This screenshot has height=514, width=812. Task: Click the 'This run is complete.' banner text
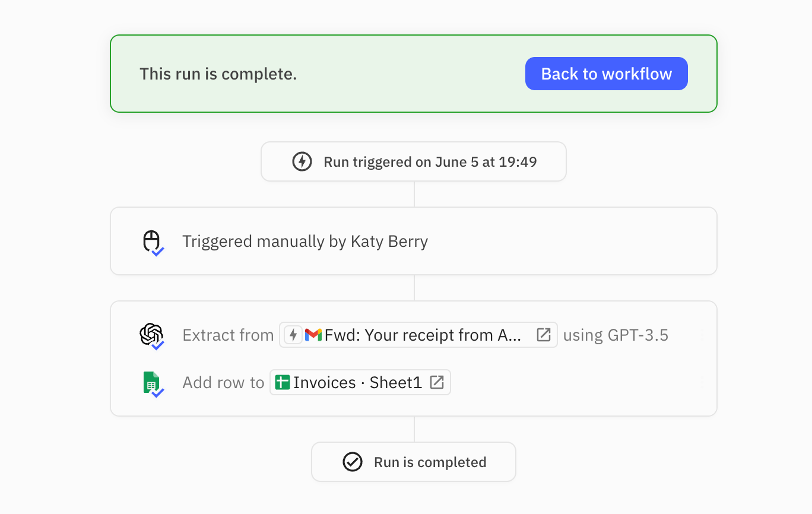218,74
